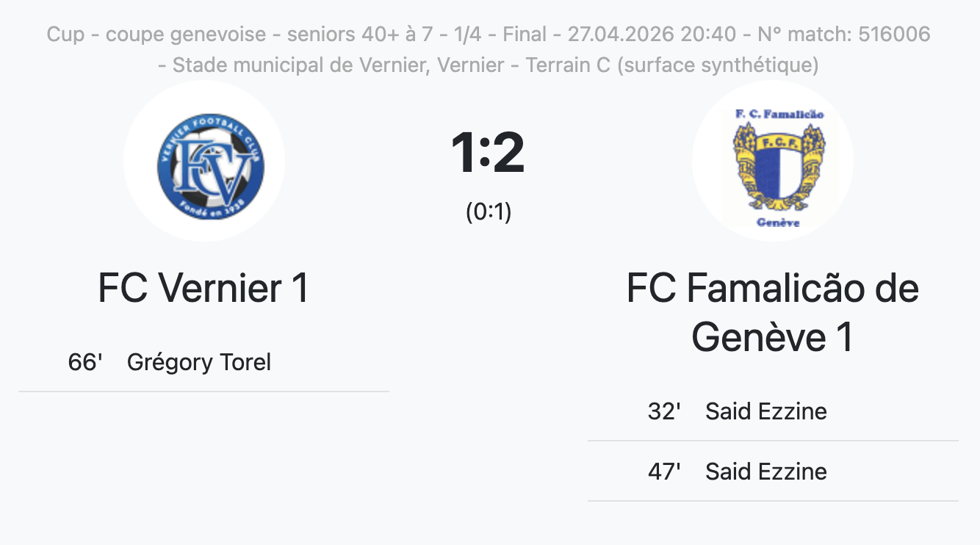Select Said Ezzine's 32' goal entry

point(766,411)
